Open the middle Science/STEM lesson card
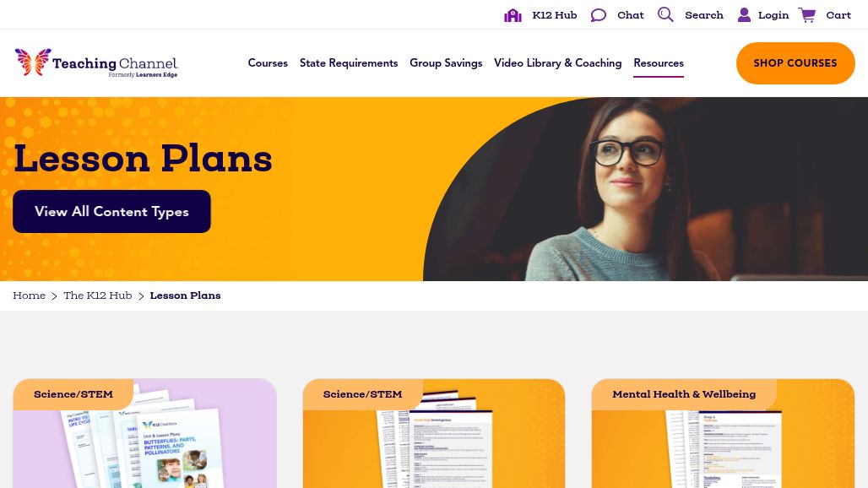This screenshot has height=488, width=868. (434, 434)
